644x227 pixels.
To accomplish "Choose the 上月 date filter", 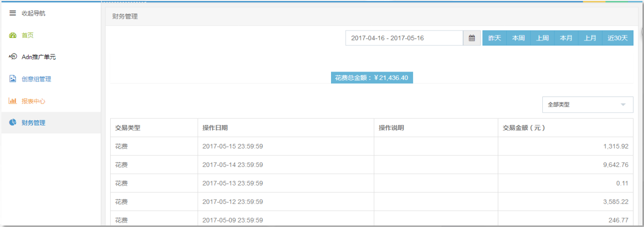I will click(590, 38).
